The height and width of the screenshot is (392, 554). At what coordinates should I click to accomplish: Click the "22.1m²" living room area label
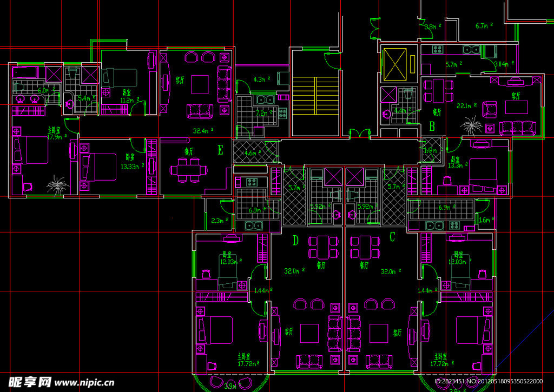click(x=467, y=105)
